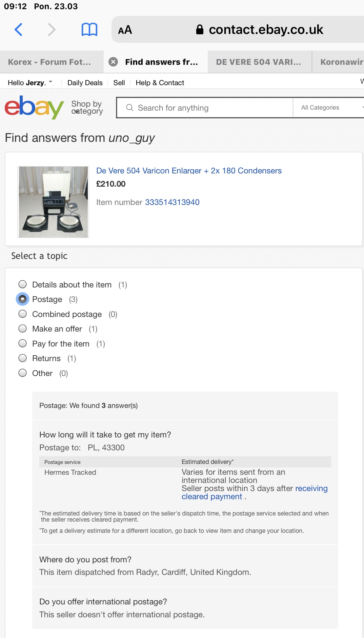The image size is (364, 638).
Task: Tap the Safari back arrow
Action: [19, 30]
